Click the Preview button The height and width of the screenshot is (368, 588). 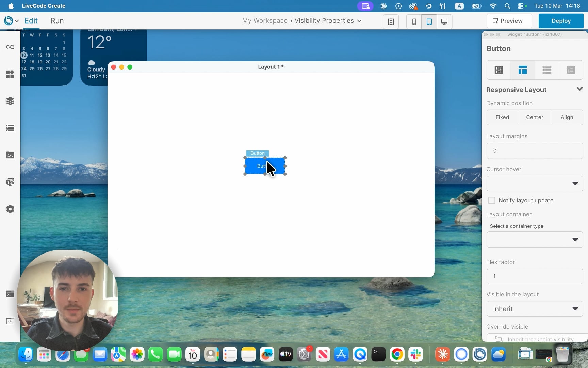tap(509, 21)
